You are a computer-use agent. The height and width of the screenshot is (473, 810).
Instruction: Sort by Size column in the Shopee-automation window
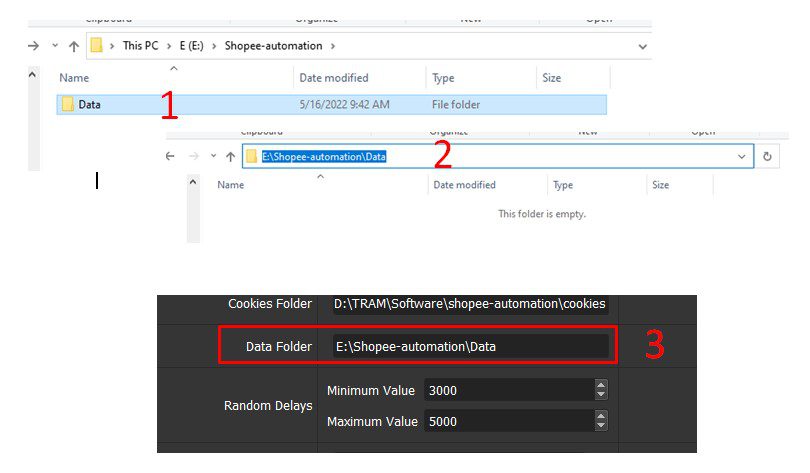pos(552,78)
